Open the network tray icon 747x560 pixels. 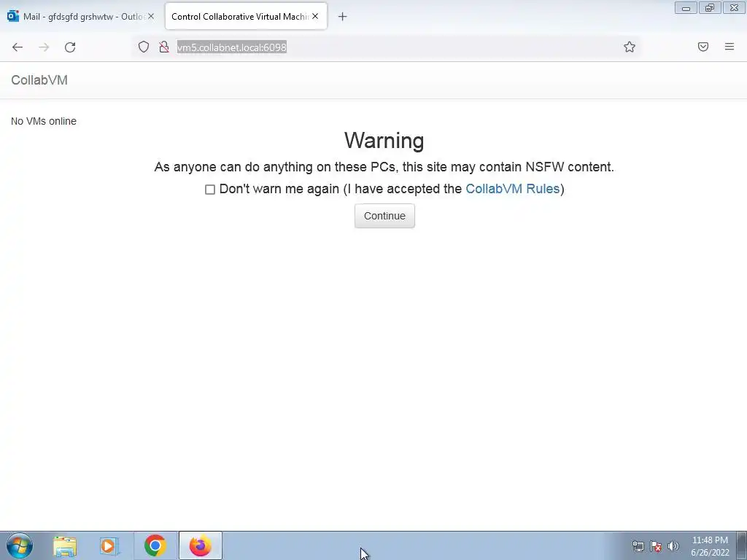click(x=638, y=546)
